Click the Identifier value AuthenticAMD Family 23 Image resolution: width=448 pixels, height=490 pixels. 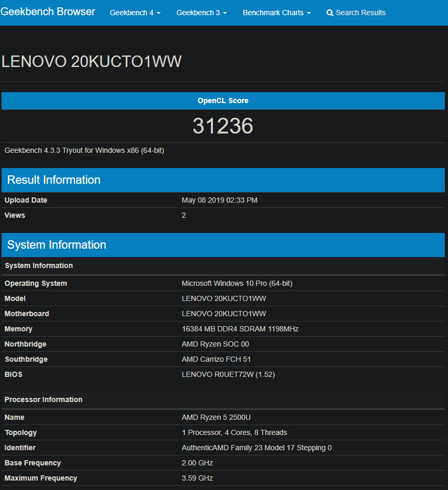257,448
